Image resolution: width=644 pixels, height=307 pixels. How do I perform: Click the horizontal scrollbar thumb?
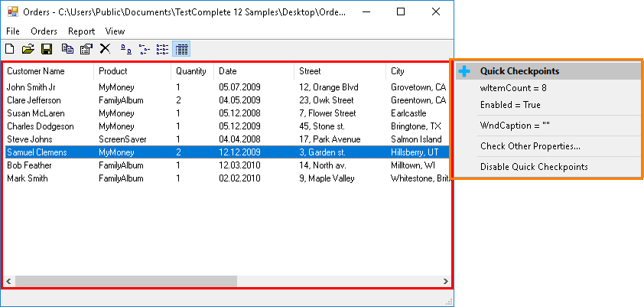(x=126, y=282)
